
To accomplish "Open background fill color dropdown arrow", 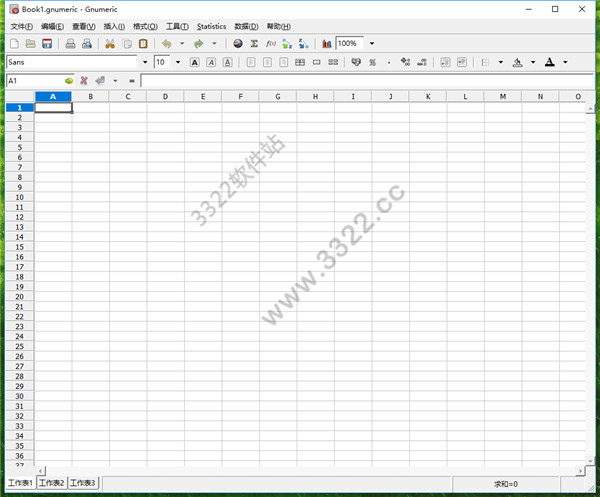I will pyautogui.click(x=533, y=62).
